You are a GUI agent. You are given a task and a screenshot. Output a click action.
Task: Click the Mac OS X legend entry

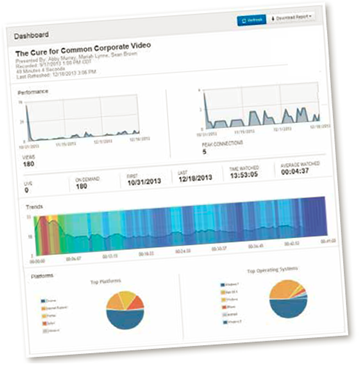tap(231, 292)
